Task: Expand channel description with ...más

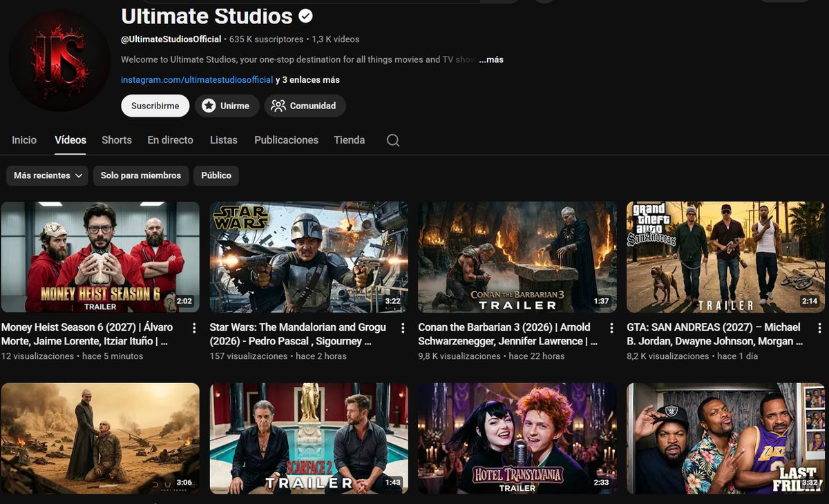Action: click(x=491, y=60)
